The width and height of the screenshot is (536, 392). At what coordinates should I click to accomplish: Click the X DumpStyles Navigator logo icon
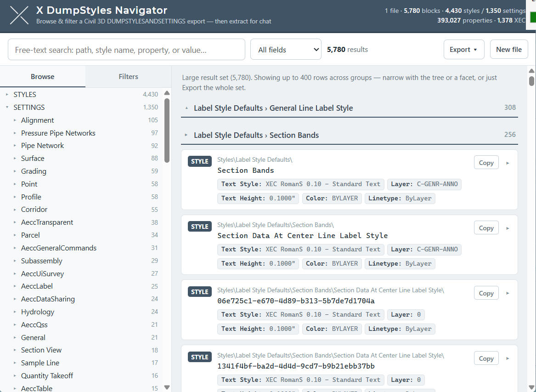pyautogui.click(x=19, y=15)
